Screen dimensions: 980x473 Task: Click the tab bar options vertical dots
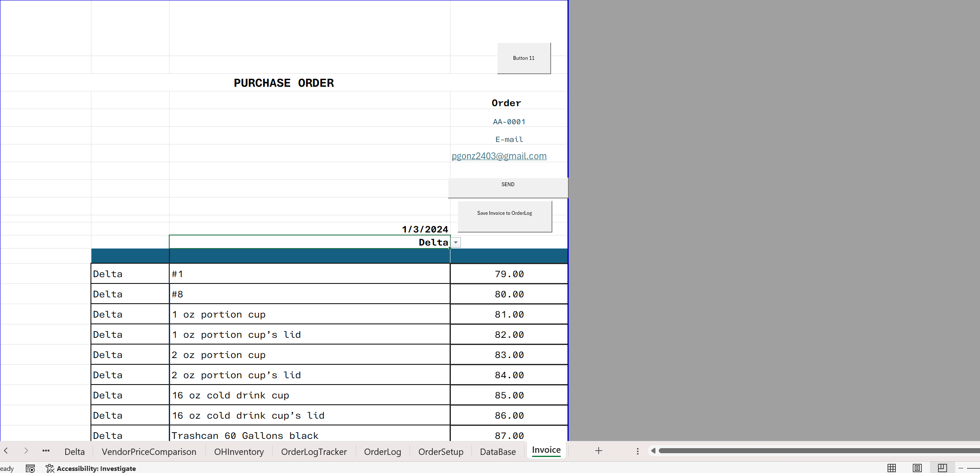(638, 451)
